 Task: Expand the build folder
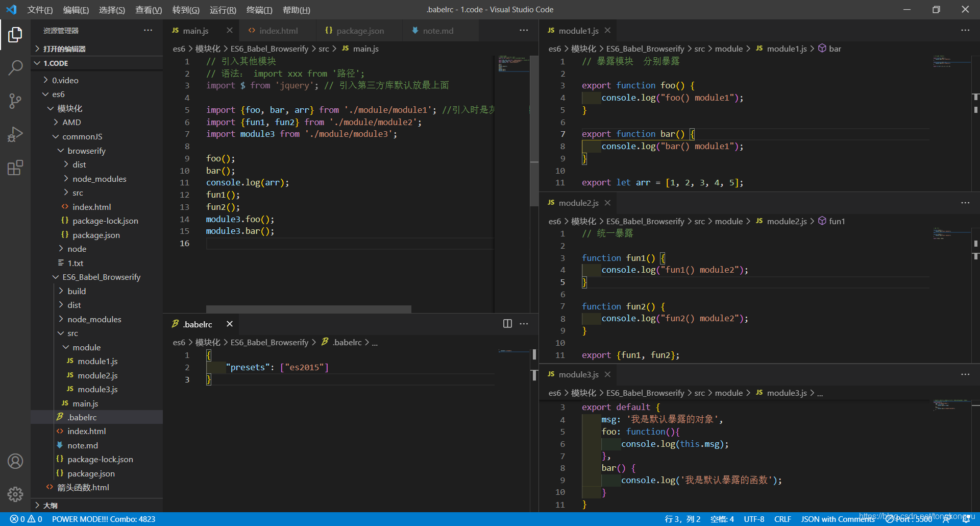coord(97,291)
